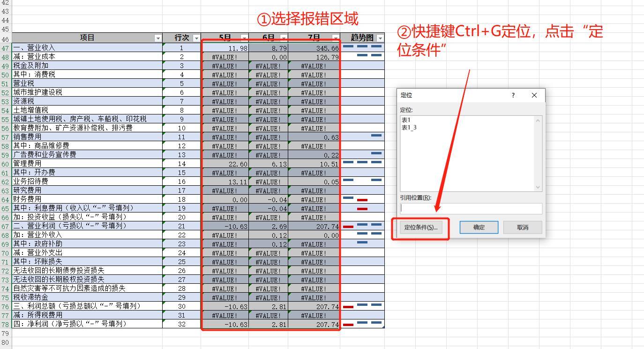Click 5月 value 22.60 in 管理费用 row
Viewport: 644px width, 349px height.
pyautogui.click(x=225, y=164)
